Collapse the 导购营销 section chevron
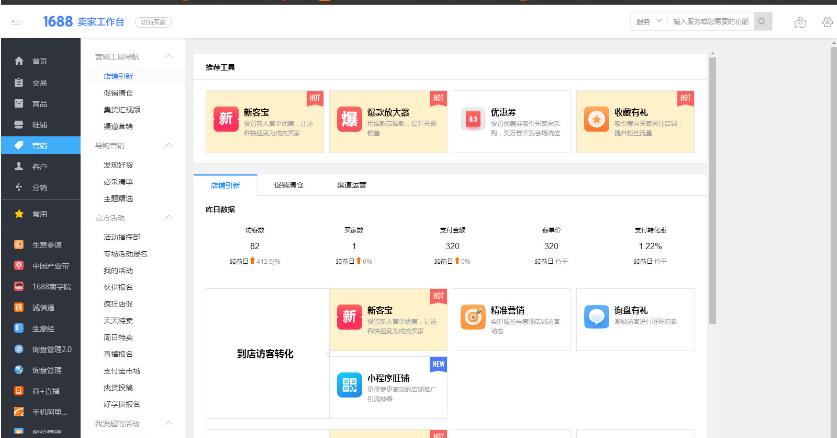The height and width of the screenshot is (438, 837). click(x=168, y=145)
